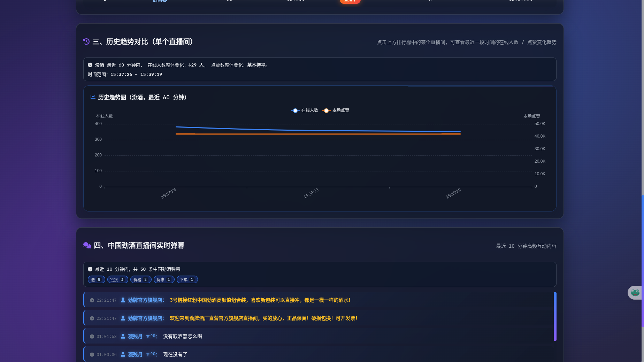Screen dimensions: 644x362
Task: Click the 最近 10 分钟高频互动内容 caption
Action: click(x=526, y=246)
